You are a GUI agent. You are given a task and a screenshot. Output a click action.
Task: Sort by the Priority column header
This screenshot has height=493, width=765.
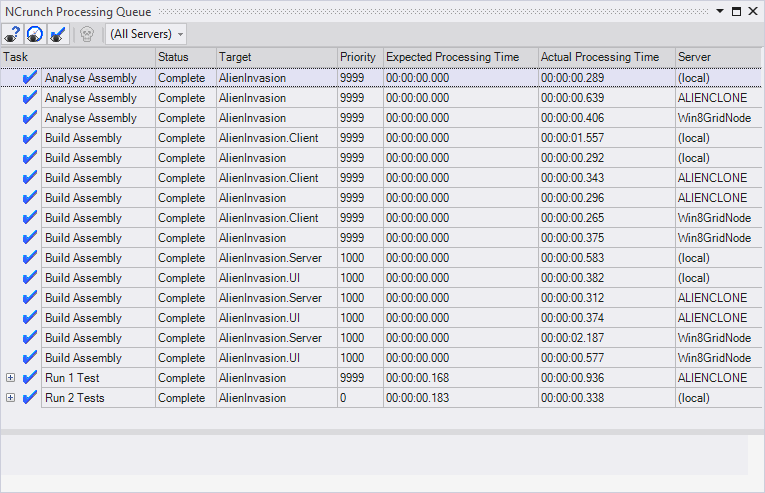click(359, 57)
